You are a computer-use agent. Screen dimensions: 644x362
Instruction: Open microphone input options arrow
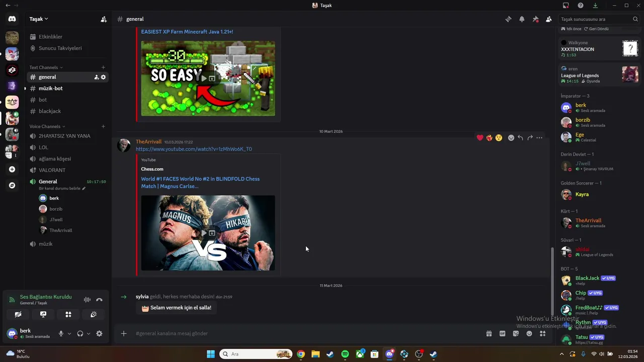point(69,333)
